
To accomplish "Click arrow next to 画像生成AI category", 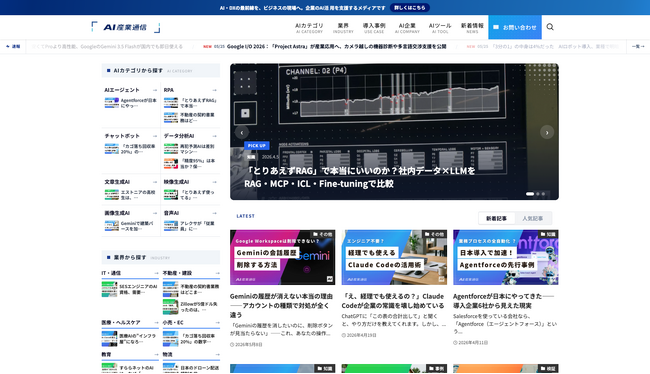I will point(155,213).
